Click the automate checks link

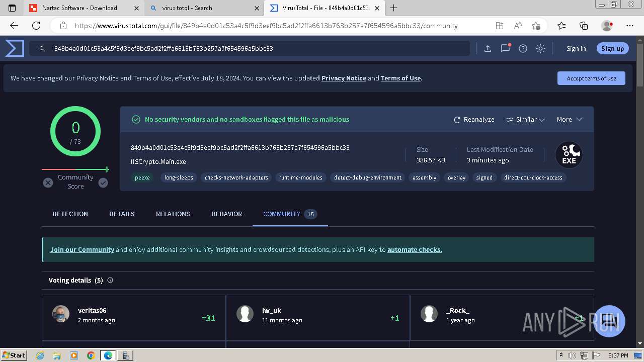point(415,249)
